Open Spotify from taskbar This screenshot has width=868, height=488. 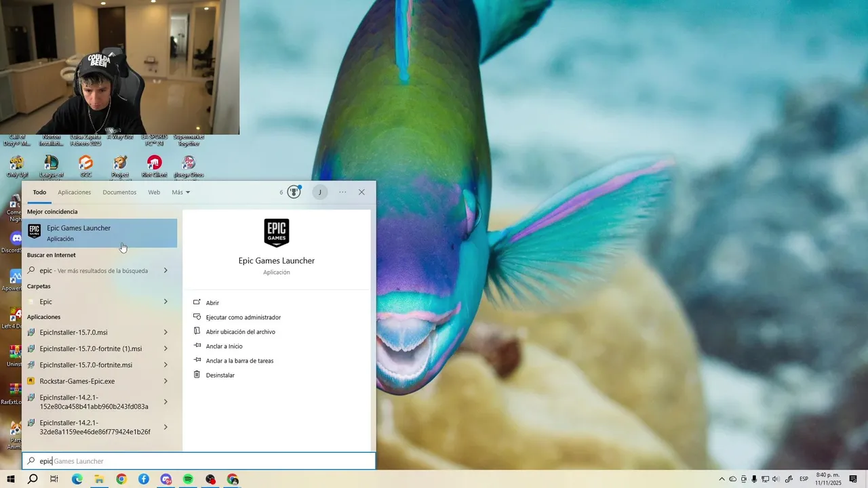pos(189,479)
